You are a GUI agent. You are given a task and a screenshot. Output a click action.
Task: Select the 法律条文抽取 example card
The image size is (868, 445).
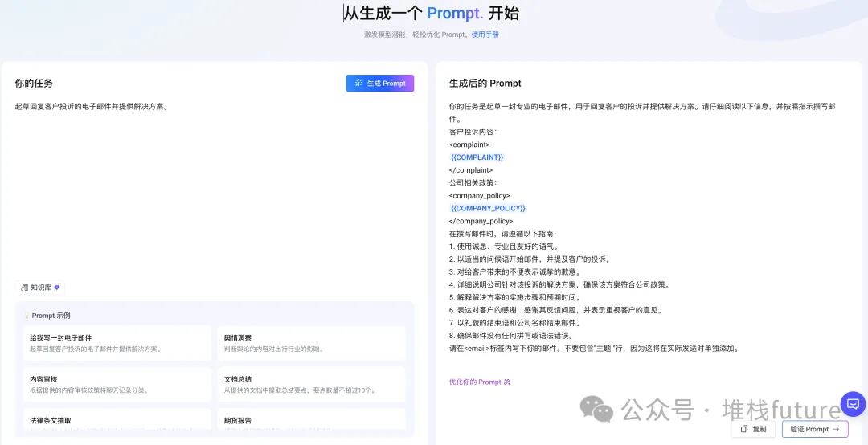pos(117,419)
